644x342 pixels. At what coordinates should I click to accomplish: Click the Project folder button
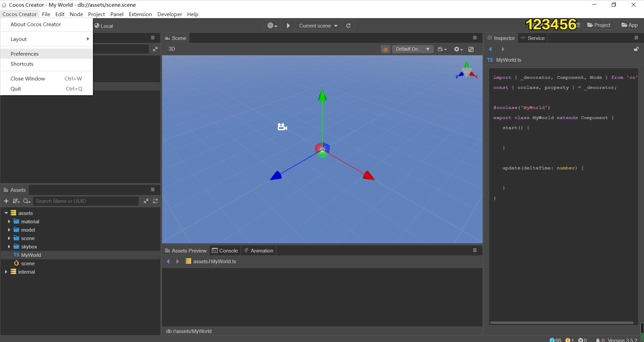coord(599,25)
